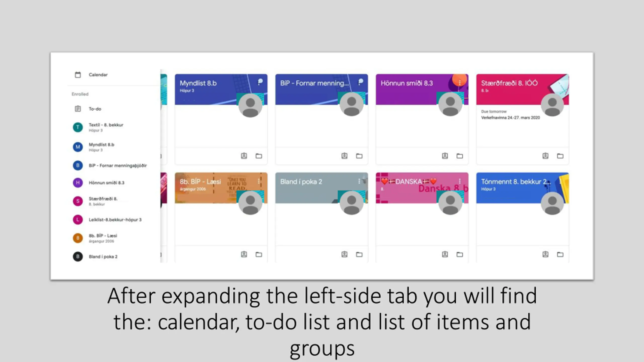Open Drive folder icon on Myndlist 8.b card
Screen dimensions: 644x362
coord(259,156)
